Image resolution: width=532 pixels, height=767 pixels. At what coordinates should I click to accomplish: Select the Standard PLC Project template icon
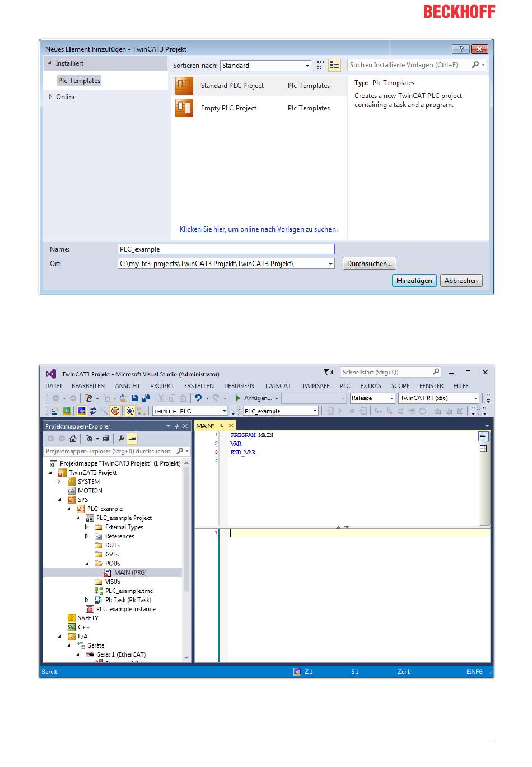coord(184,86)
